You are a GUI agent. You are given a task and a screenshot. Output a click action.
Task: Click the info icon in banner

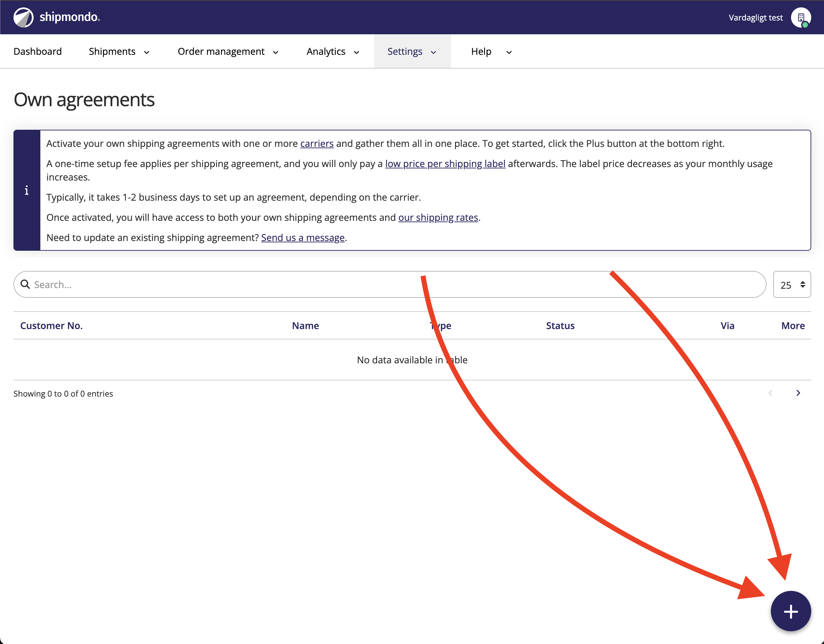[27, 190]
